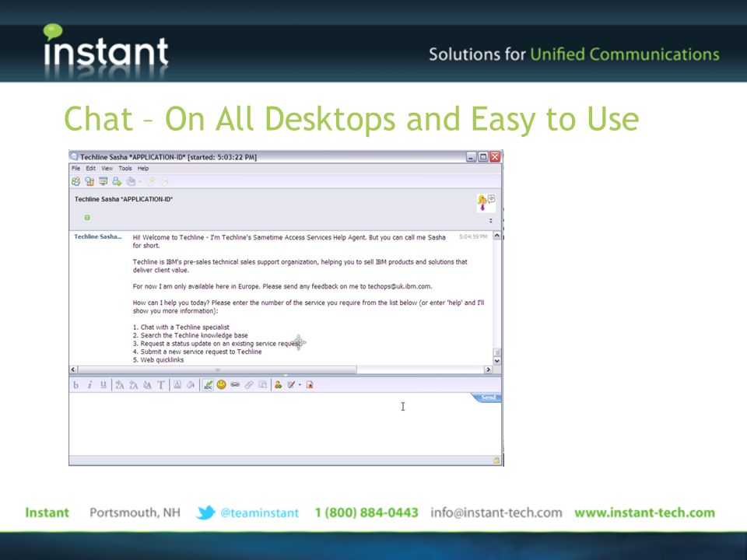Screen dimensions: 747x560
Task: Click the horizontal scrollbar right arrow
Action: pyautogui.click(x=488, y=369)
